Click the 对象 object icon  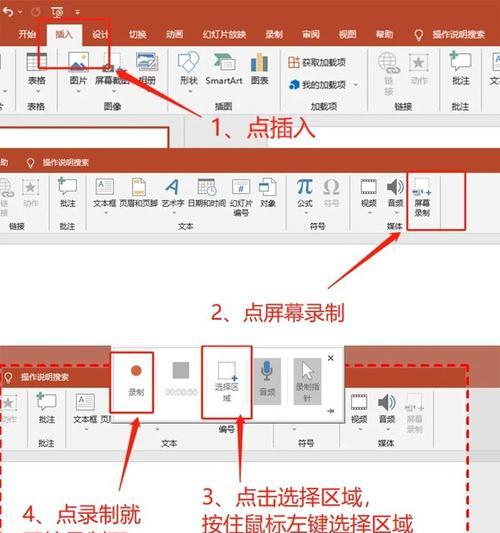coord(268,187)
